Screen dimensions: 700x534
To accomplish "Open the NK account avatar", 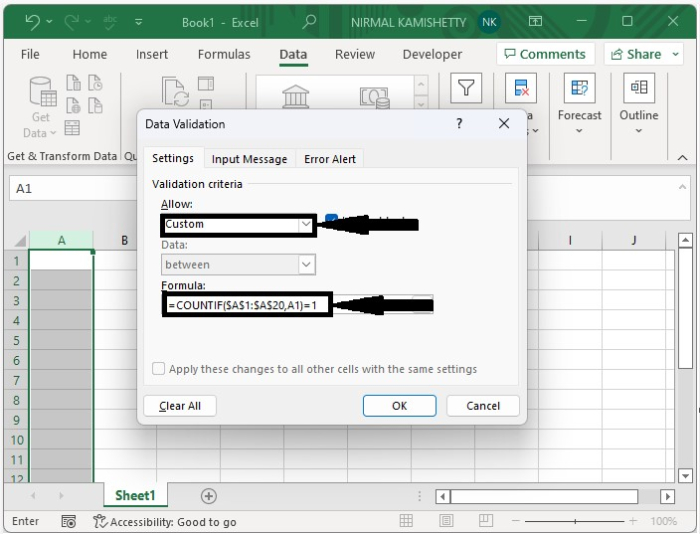I will 489,22.
